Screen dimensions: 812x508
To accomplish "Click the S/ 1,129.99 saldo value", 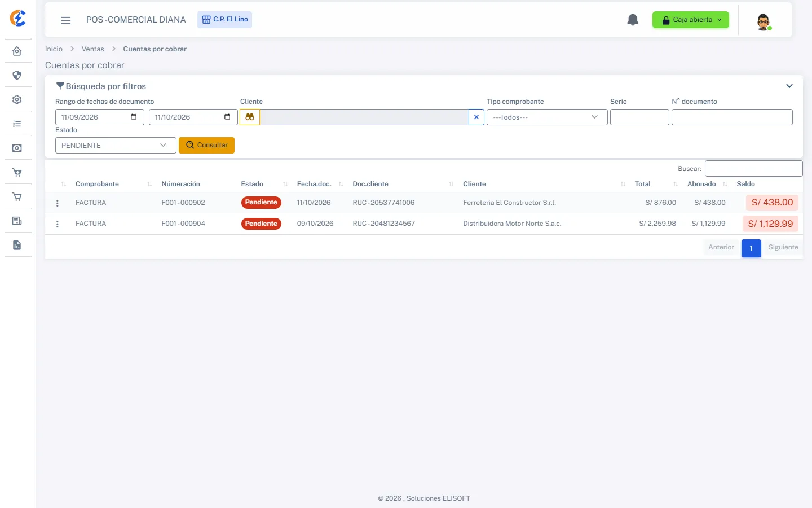I will point(770,224).
